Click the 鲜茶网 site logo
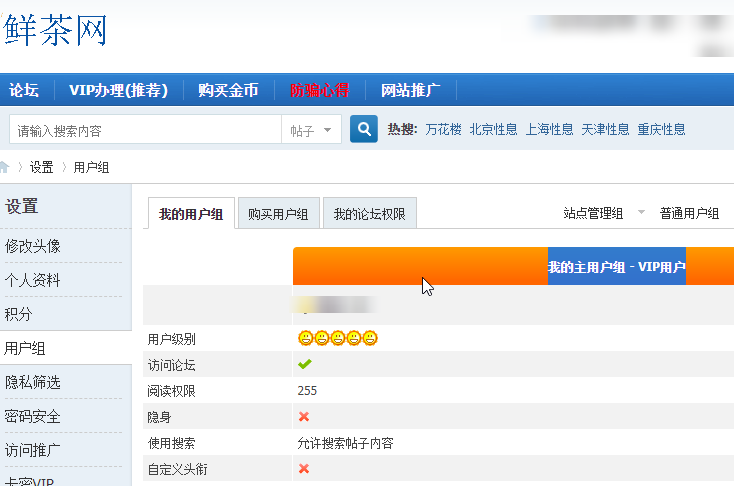The width and height of the screenshot is (734, 486). pos(55,30)
